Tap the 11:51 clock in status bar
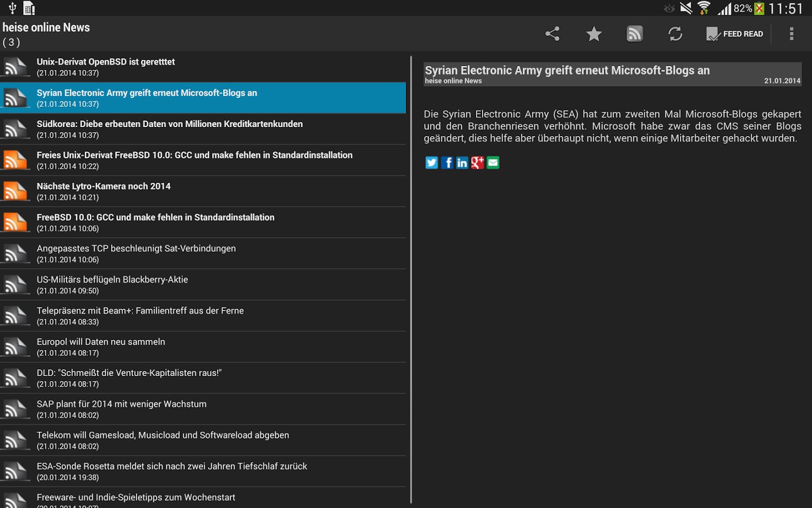 786,8
